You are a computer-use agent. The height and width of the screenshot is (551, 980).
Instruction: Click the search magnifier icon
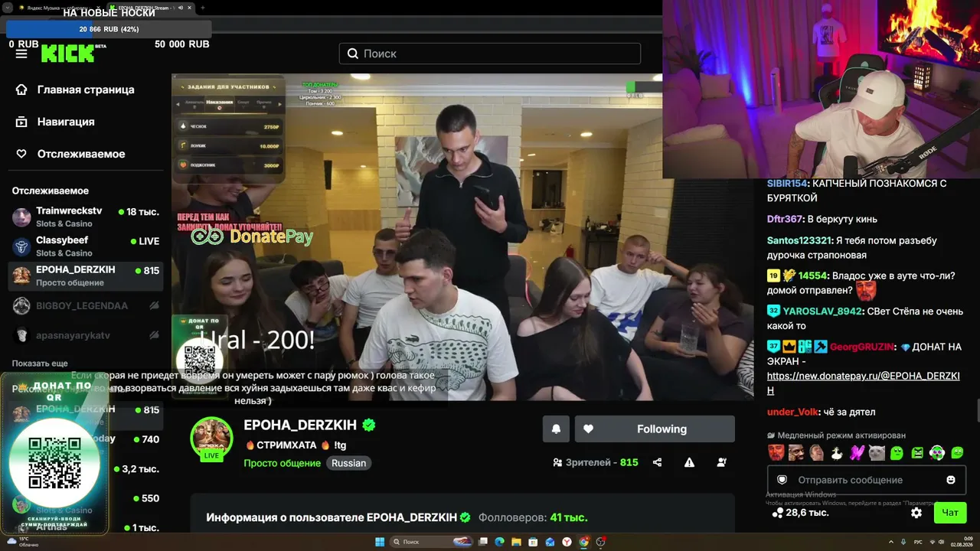(352, 54)
